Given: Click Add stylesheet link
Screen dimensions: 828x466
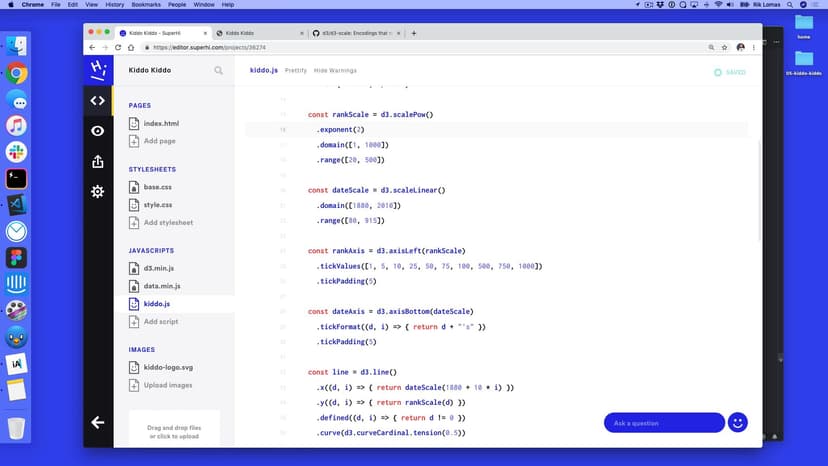Looking at the screenshot, I should (167, 222).
